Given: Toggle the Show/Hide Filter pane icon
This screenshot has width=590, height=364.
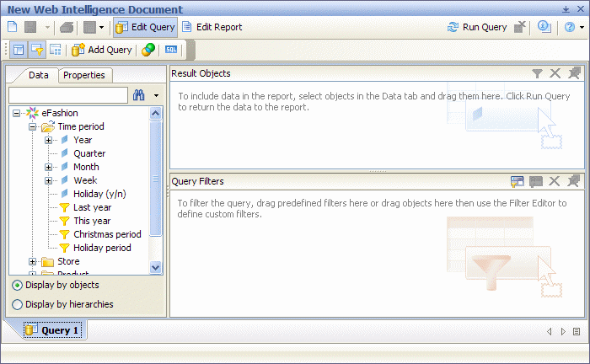Looking at the screenshot, I should tap(37, 50).
